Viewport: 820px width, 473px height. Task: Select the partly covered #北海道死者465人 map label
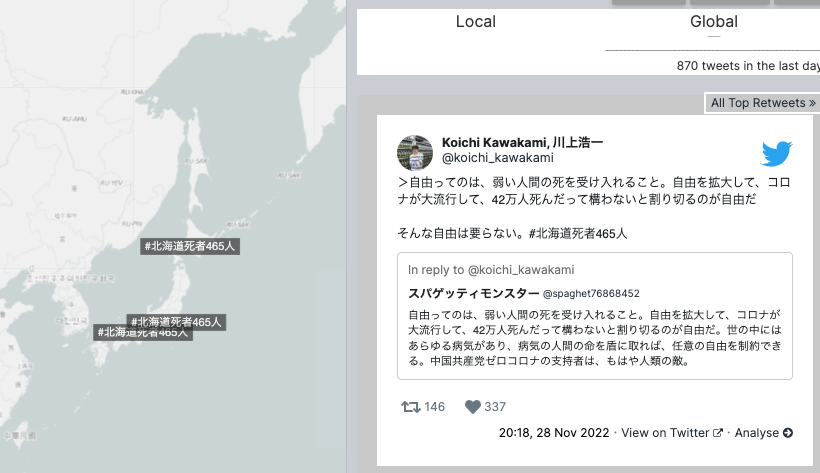coord(143,333)
